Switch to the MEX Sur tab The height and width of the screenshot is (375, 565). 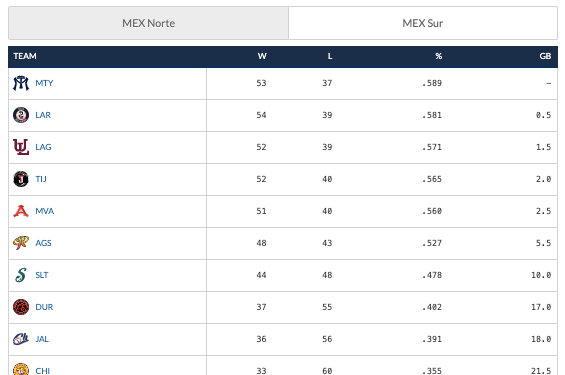click(423, 23)
